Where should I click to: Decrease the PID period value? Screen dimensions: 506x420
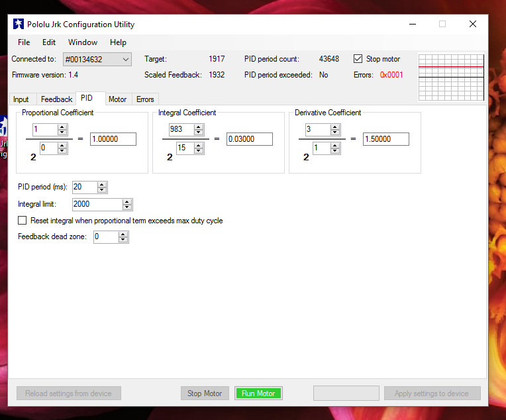102,190
